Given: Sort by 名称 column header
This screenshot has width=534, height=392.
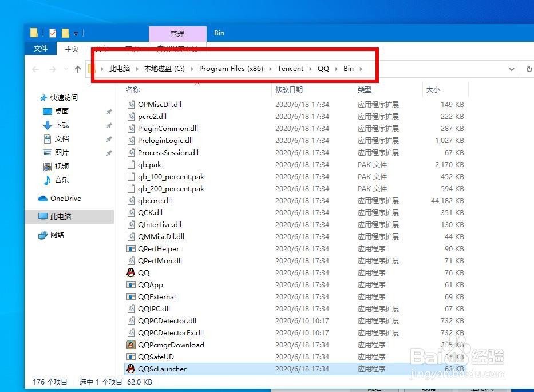Looking at the screenshot, I should pyautogui.click(x=133, y=90).
